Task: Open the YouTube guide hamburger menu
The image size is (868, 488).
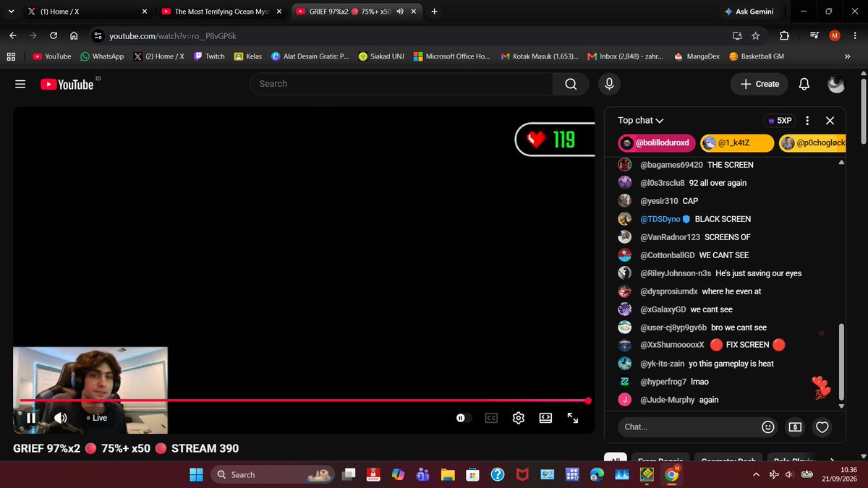Action: coord(21,84)
